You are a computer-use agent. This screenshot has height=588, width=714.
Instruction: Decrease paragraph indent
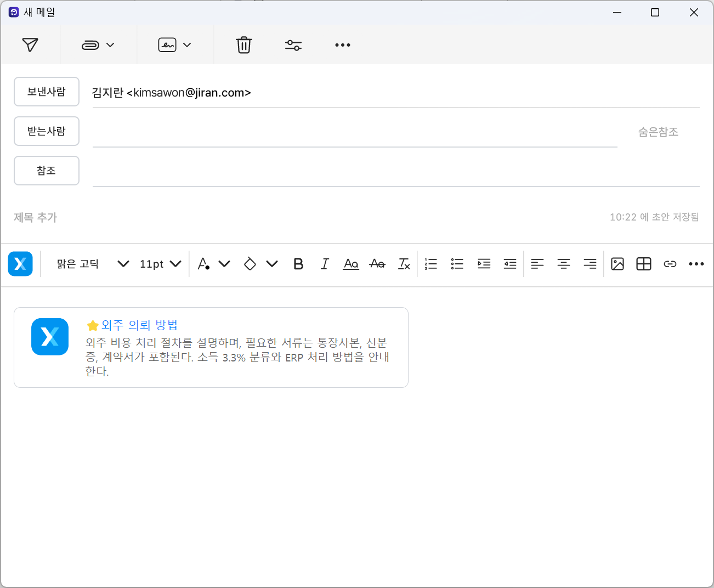(510, 264)
